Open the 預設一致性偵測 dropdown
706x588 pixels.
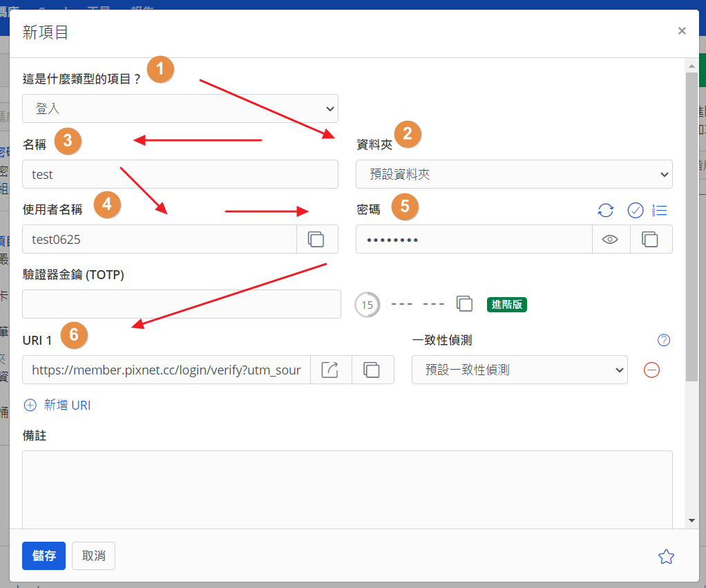[x=519, y=370]
